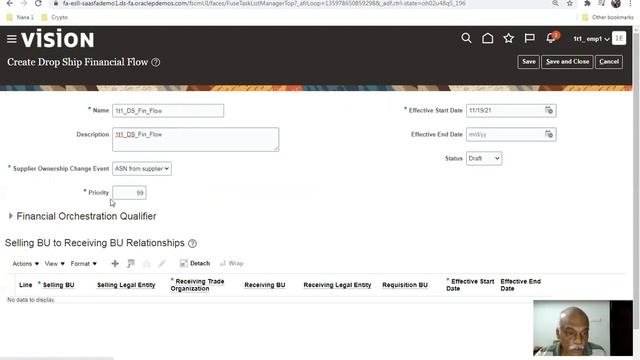Open the Crypto bookmarks folder
Viewport: 640px width, 360px height.
click(55, 18)
